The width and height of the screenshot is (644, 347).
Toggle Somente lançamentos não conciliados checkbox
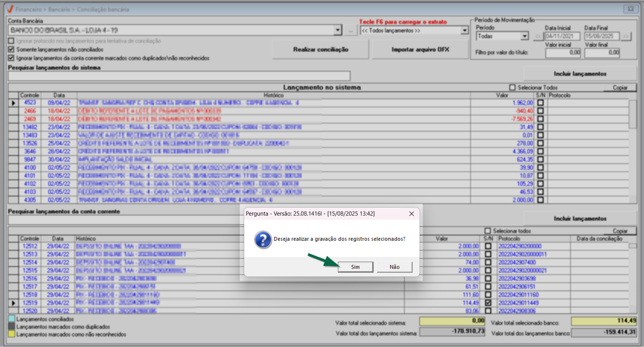coord(11,50)
